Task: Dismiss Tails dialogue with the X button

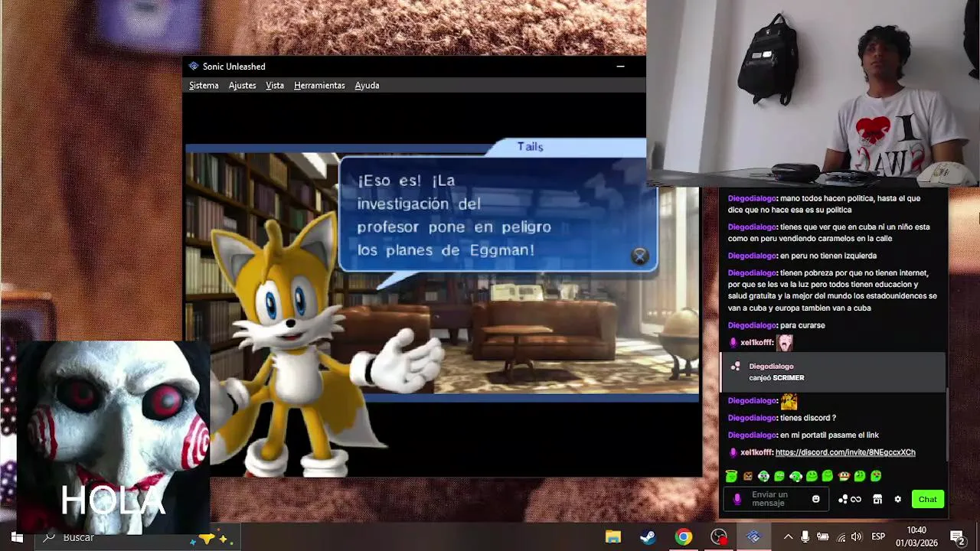Action: [x=639, y=256]
